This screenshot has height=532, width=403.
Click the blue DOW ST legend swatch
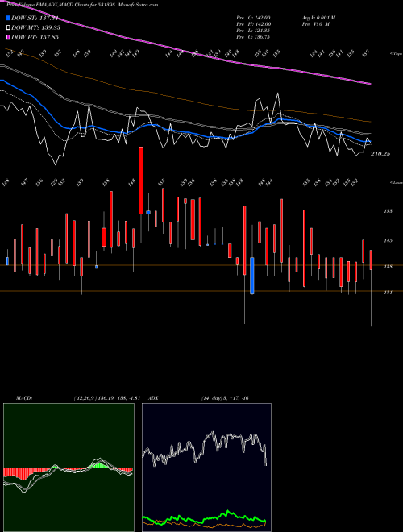point(9,18)
